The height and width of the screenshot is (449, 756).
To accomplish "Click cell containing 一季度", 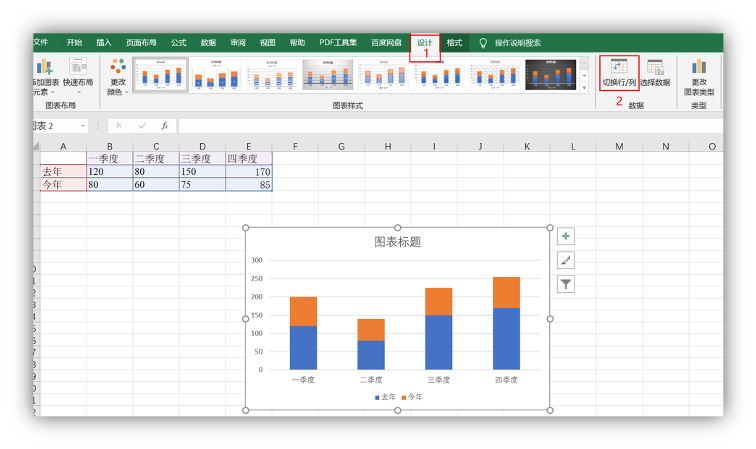I will pos(109,158).
